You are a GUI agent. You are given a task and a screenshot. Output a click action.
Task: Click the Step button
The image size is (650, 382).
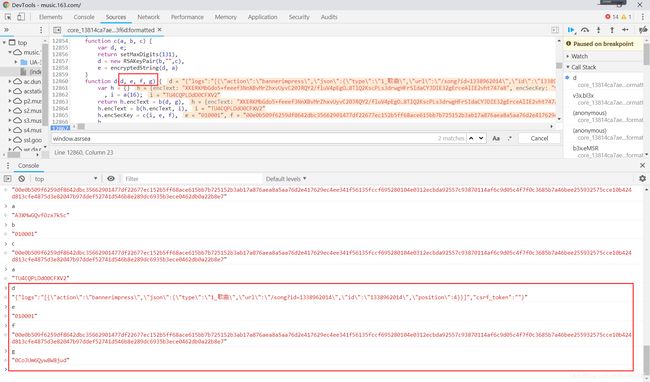click(626, 30)
